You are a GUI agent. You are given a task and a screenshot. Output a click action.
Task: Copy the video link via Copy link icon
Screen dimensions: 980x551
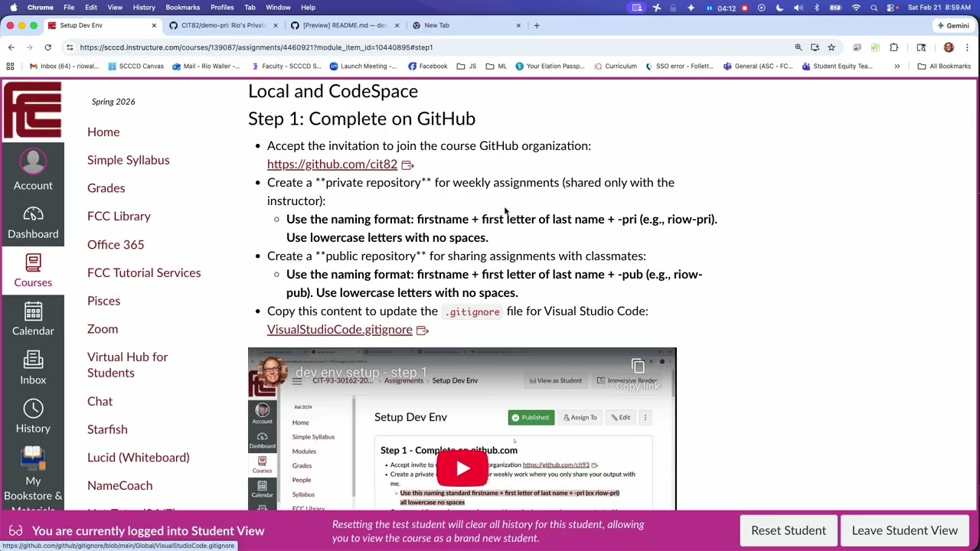pyautogui.click(x=638, y=373)
